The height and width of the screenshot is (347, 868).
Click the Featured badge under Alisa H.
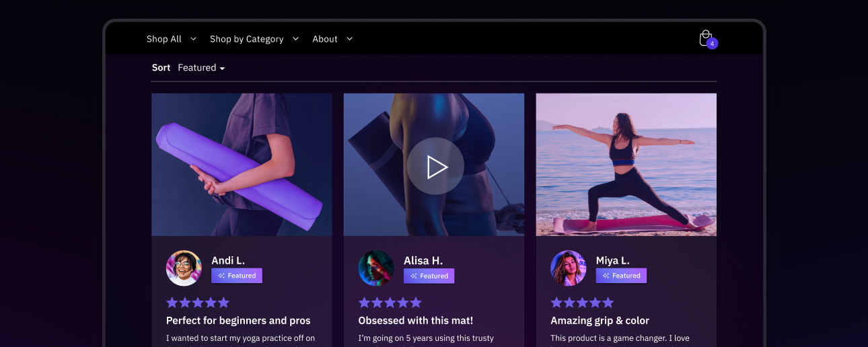coord(429,276)
